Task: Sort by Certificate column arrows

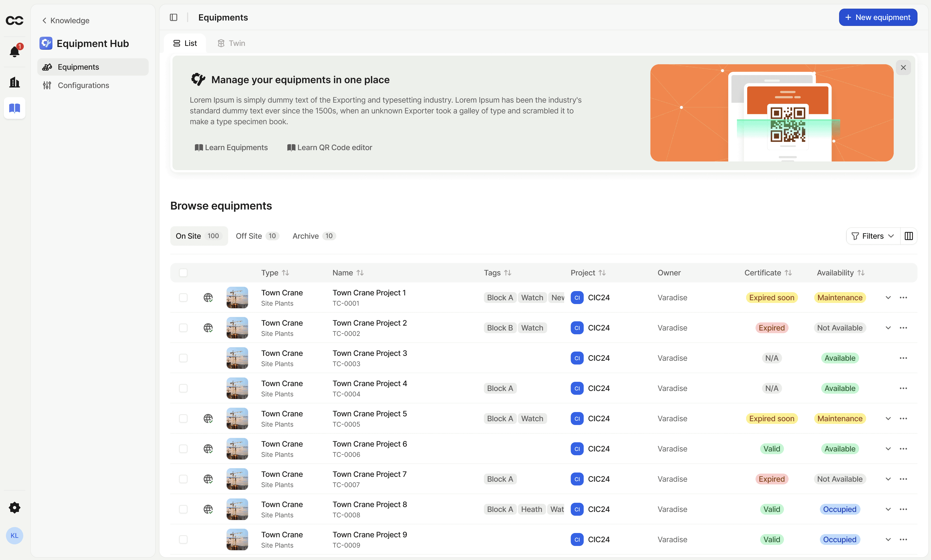Action: (788, 273)
